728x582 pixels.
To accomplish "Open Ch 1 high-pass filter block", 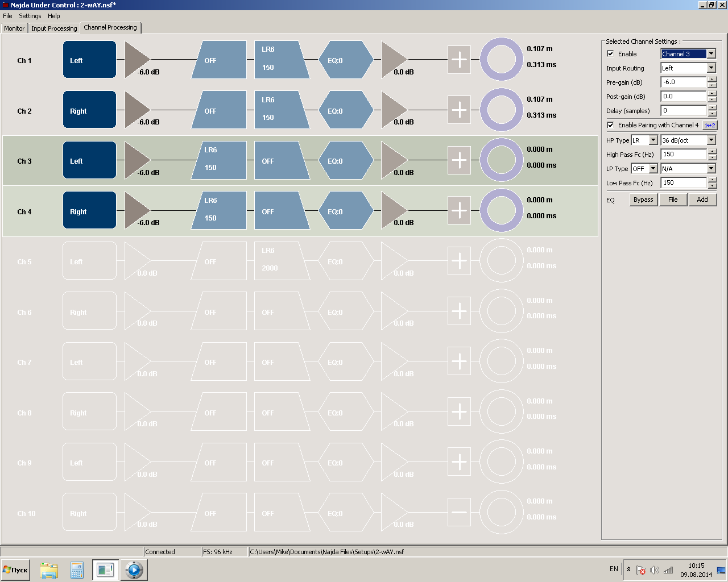I will click(219, 60).
